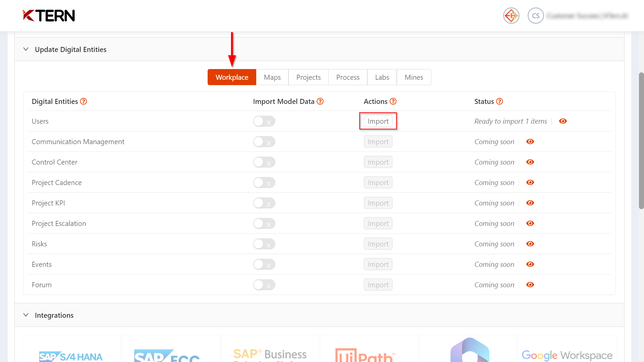Open the help icon beside the Actions column
644x362 pixels.
pos(393,101)
